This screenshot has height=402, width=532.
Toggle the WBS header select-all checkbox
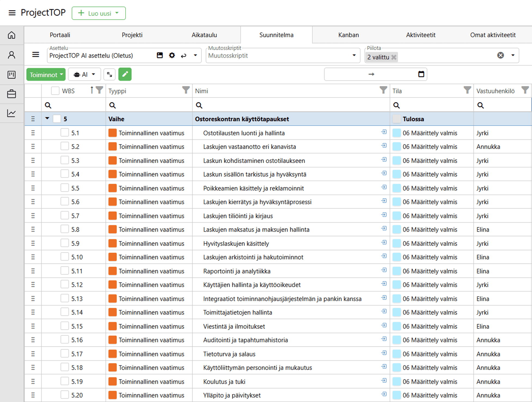55,91
